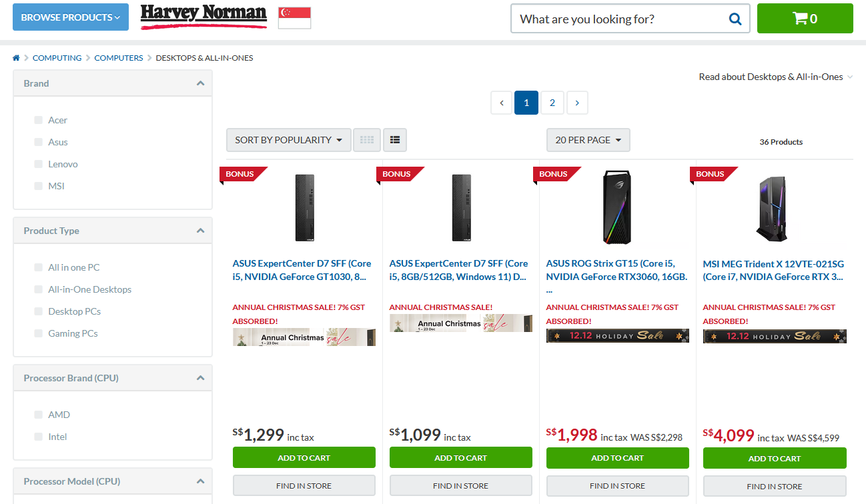The image size is (866, 504).
Task: Click the Singapore flag icon
Action: coord(294,18)
